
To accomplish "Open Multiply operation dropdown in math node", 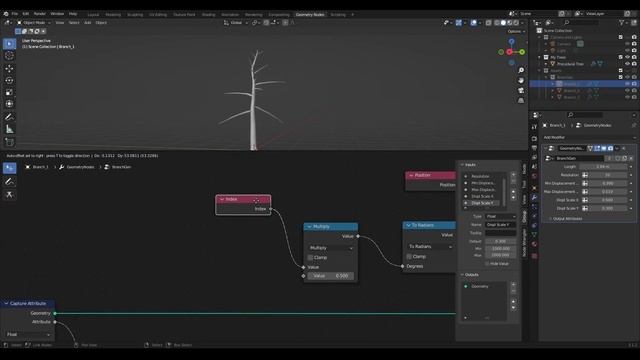I will point(331,248).
